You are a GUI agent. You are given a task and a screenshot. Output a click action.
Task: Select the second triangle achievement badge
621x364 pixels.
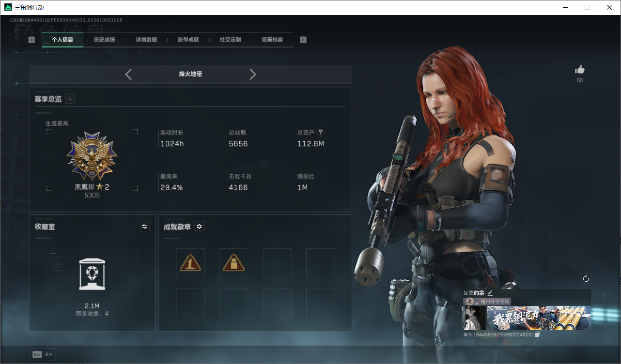[x=233, y=263]
